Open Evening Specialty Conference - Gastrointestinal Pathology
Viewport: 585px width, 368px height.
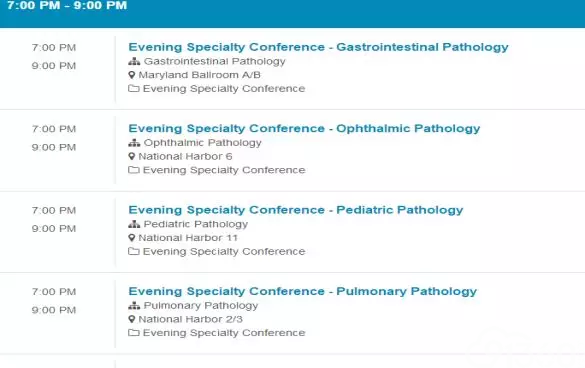(x=318, y=47)
